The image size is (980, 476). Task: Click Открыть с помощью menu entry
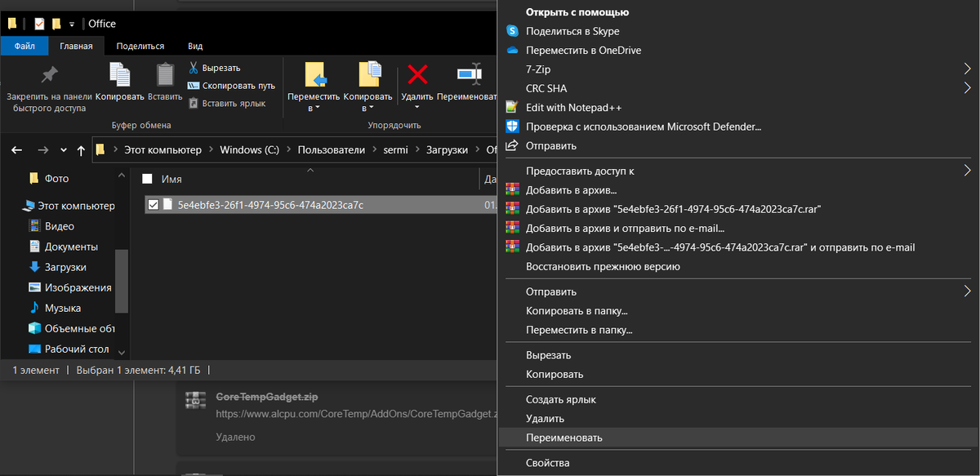coord(577,12)
